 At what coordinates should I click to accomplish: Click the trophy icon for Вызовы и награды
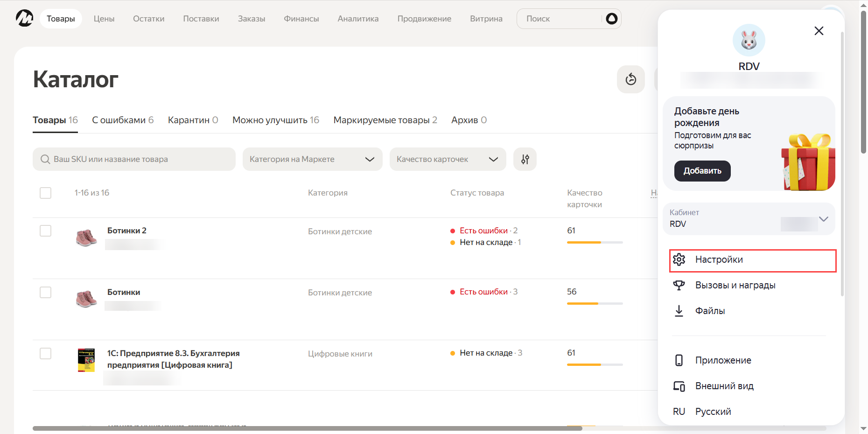[x=679, y=285]
